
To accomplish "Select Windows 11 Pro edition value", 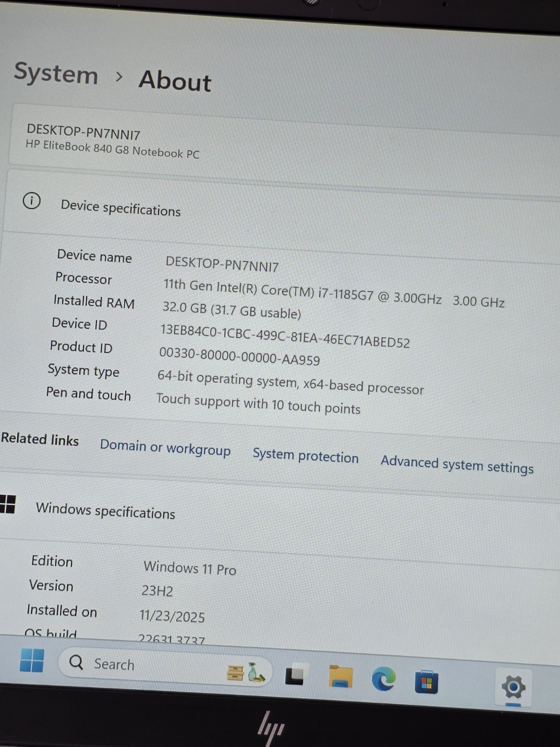I will [189, 568].
